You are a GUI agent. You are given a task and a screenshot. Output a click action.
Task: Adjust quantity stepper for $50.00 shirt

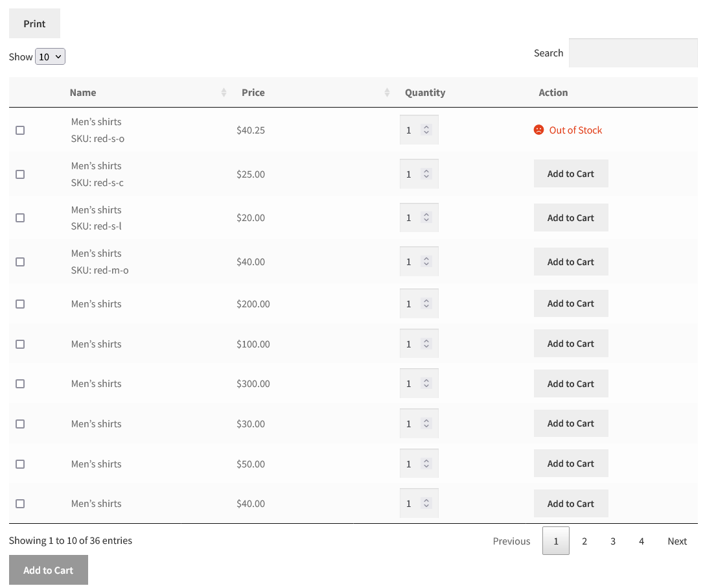[x=426, y=464]
